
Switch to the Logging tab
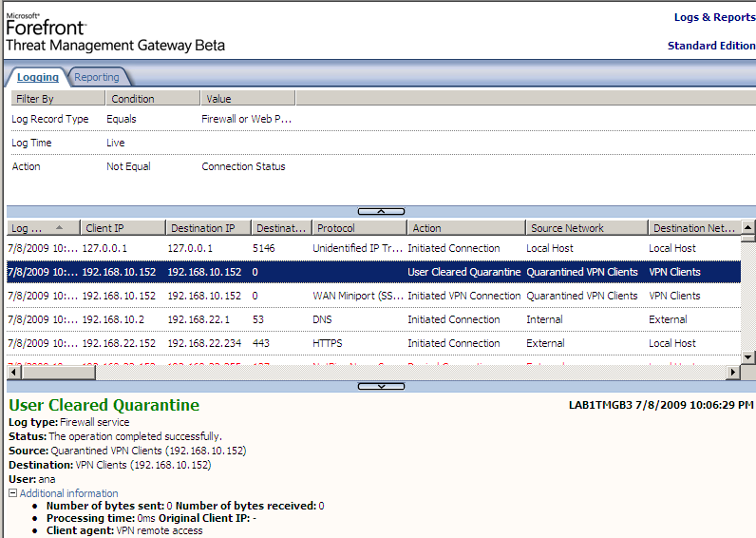coord(38,77)
